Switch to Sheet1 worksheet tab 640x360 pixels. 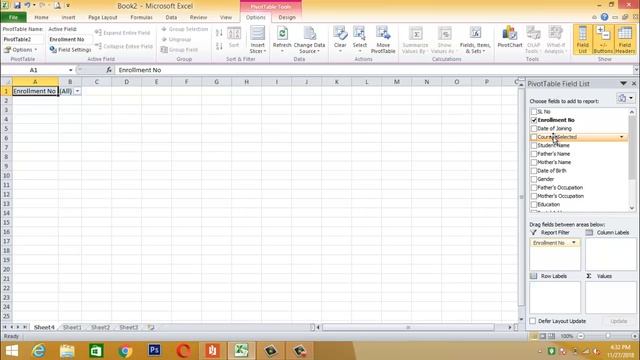pos(72,327)
